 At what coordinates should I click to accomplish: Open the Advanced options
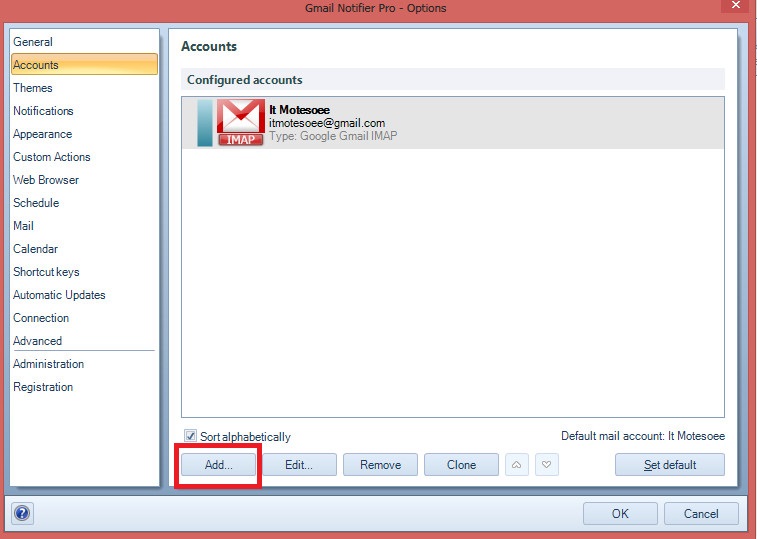(x=38, y=341)
